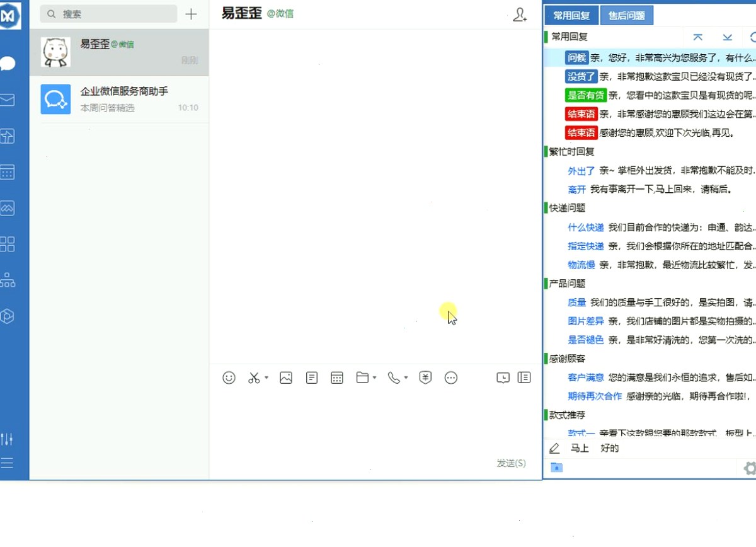Screen dimensions: 756x547
Task: Collapse the 繁忙时回复 group
Action: point(571,152)
